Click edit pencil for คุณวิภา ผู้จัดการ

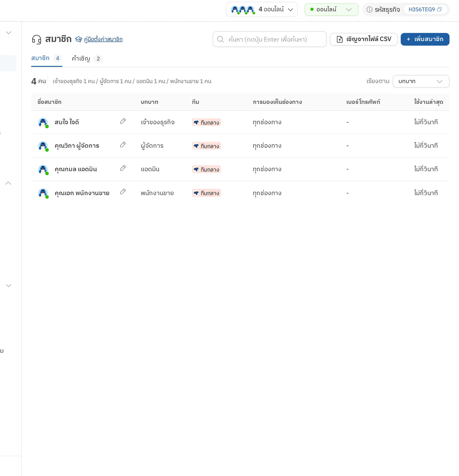(x=123, y=145)
